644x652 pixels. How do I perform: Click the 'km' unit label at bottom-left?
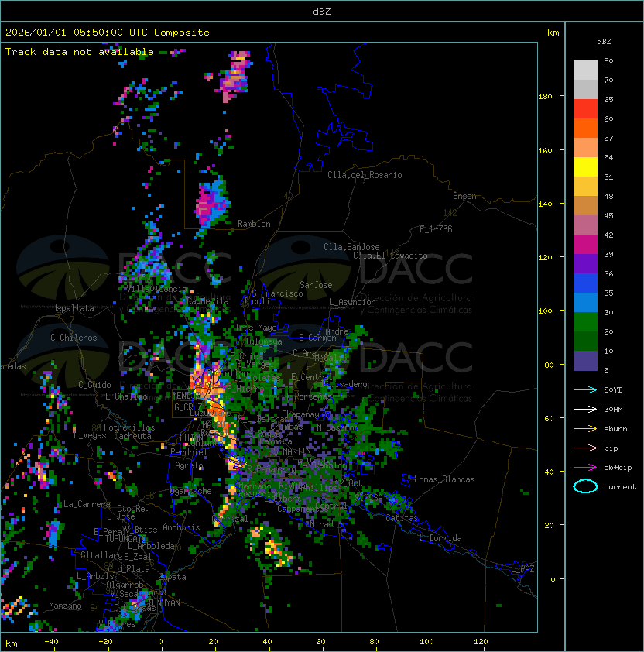click(12, 643)
